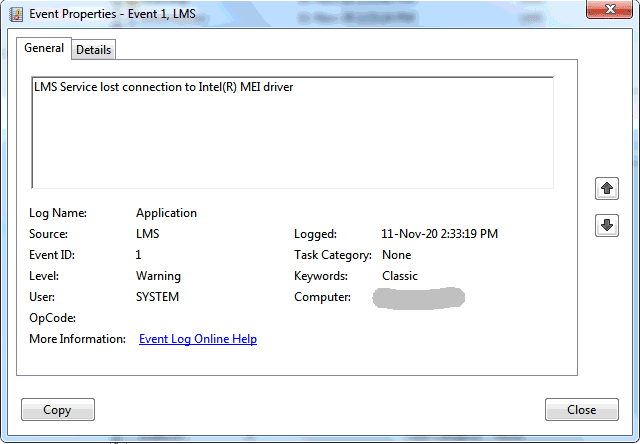The width and height of the screenshot is (640, 444).
Task: Click the up arrow for previous event
Action: [606, 188]
